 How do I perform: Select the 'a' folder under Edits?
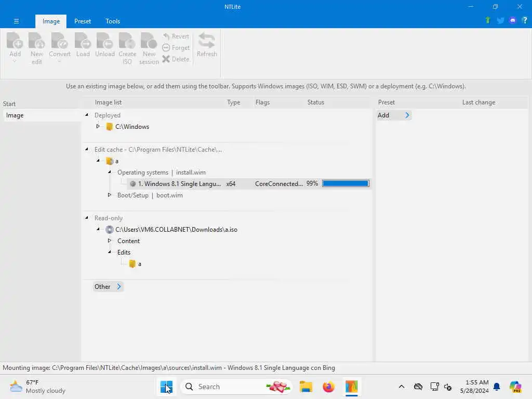point(132,264)
